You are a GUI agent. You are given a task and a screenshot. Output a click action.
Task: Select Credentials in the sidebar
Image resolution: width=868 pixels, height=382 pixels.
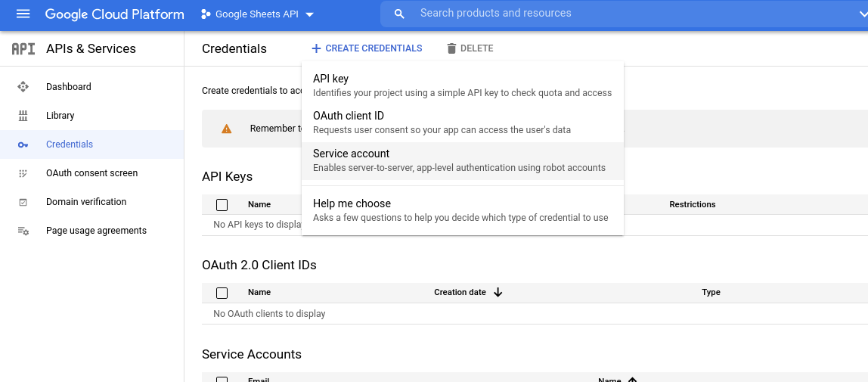[92, 144]
